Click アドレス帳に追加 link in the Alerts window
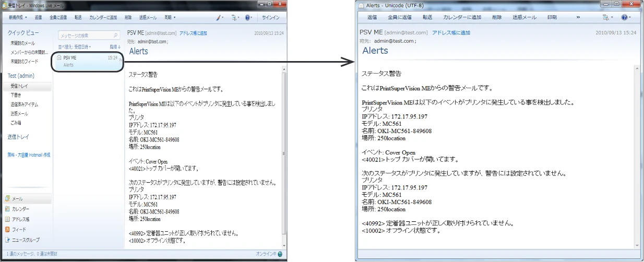 [451, 32]
